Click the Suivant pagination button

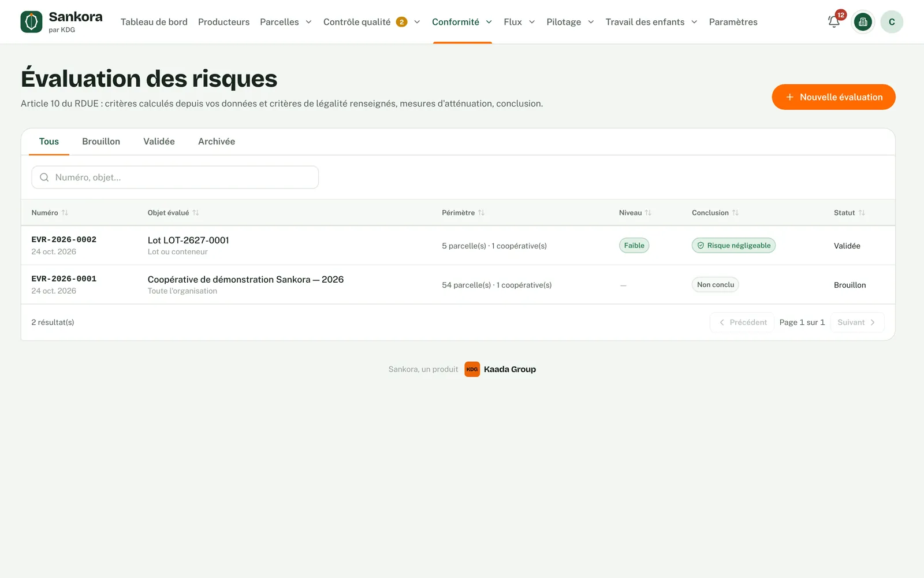pos(857,323)
